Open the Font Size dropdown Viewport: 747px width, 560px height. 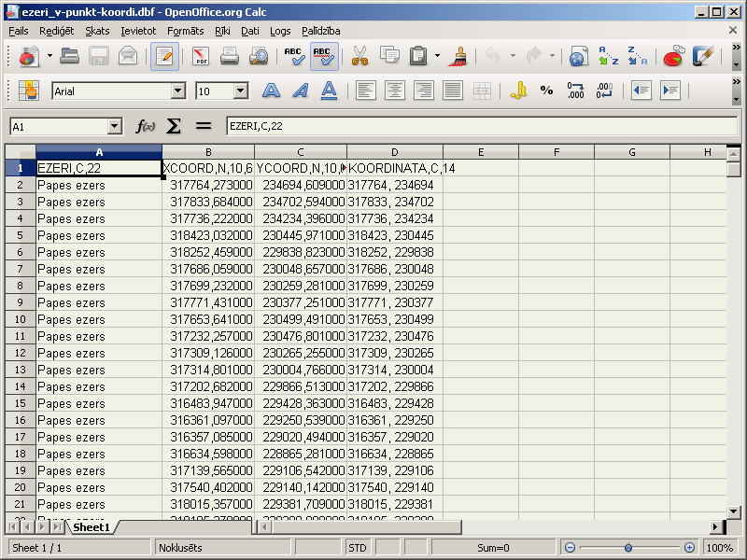coord(241,91)
